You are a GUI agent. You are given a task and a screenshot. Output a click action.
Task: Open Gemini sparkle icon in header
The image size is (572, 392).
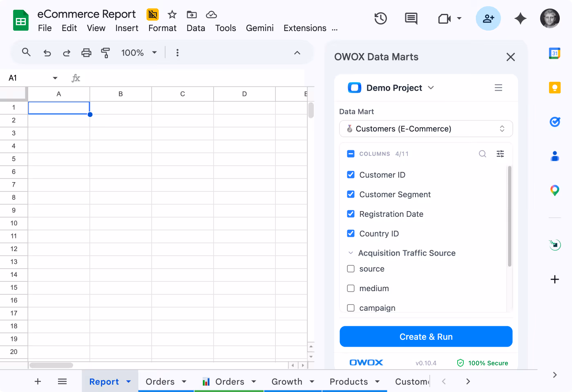point(520,18)
